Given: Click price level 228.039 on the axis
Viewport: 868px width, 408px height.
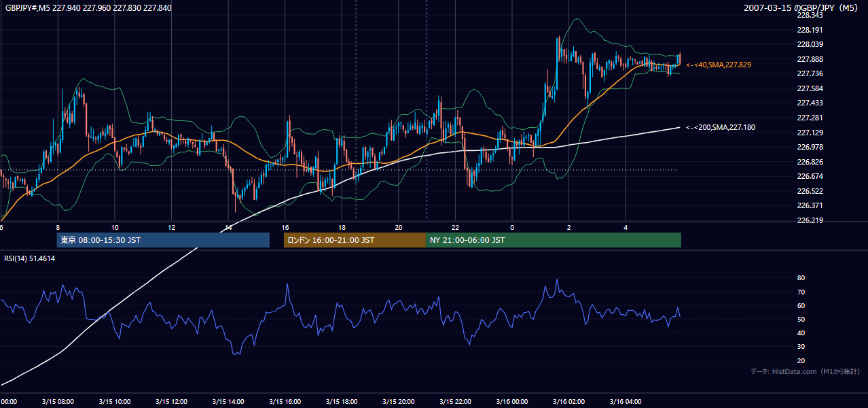Looking at the screenshot, I should [810, 44].
